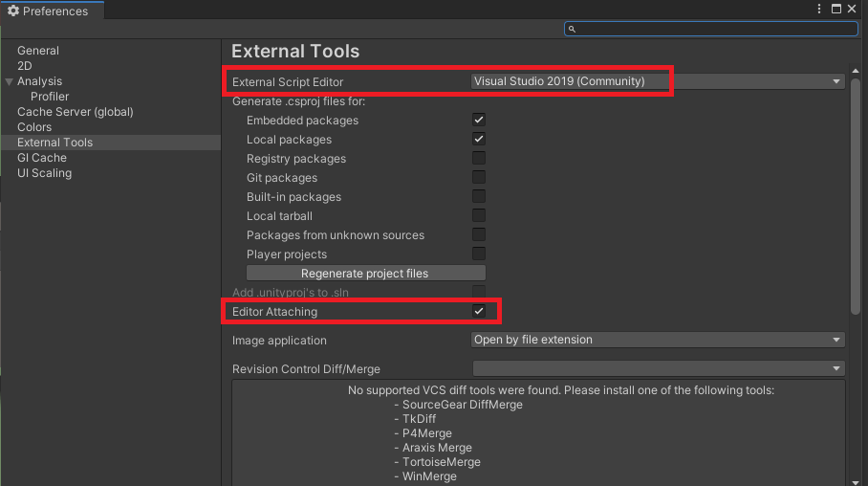Enable the Registry packages checkbox
Image resolution: width=868 pixels, height=486 pixels.
tap(479, 158)
